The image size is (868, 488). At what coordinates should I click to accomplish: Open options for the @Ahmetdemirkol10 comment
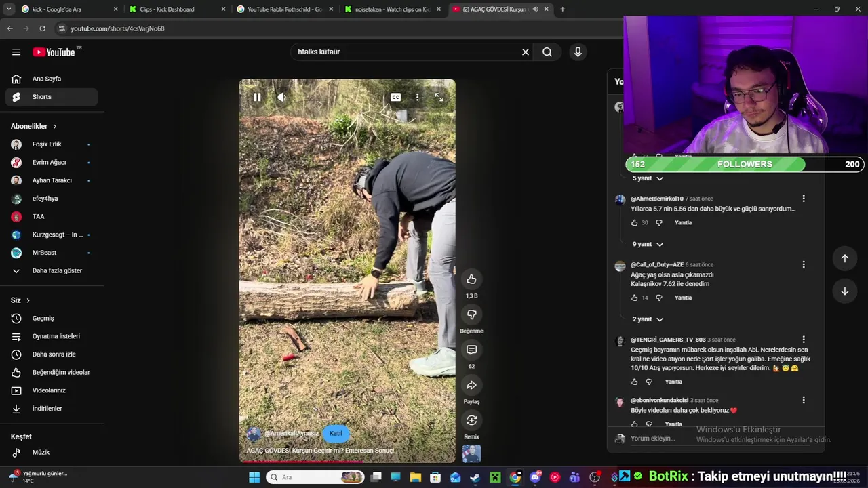[804, 199]
